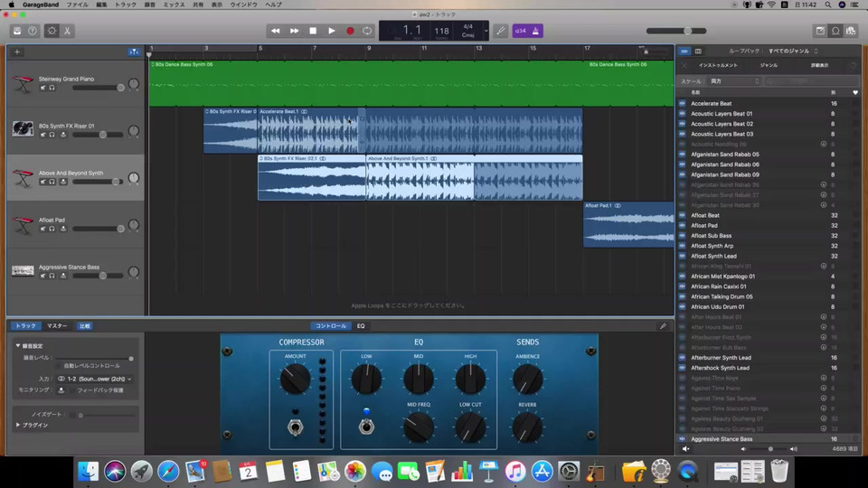Click the Compressor AMOUNT knob
Screen dimensions: 868x488
[x=295, y=379]
